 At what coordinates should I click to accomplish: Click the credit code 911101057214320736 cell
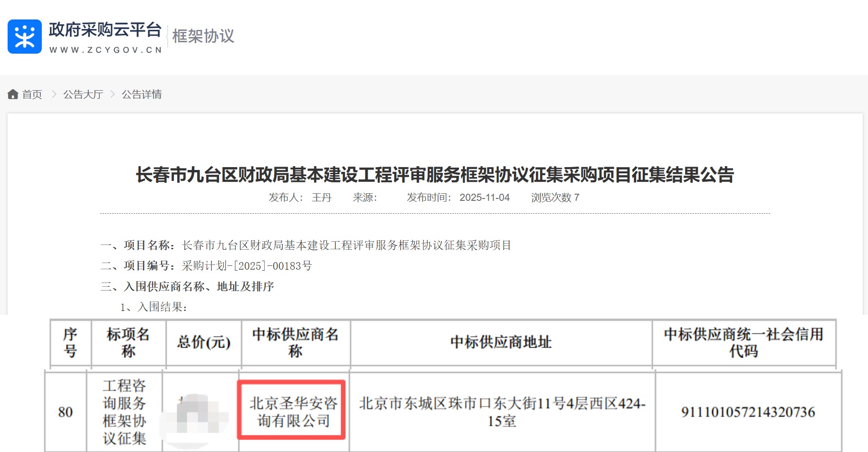(x=748, y=412)
